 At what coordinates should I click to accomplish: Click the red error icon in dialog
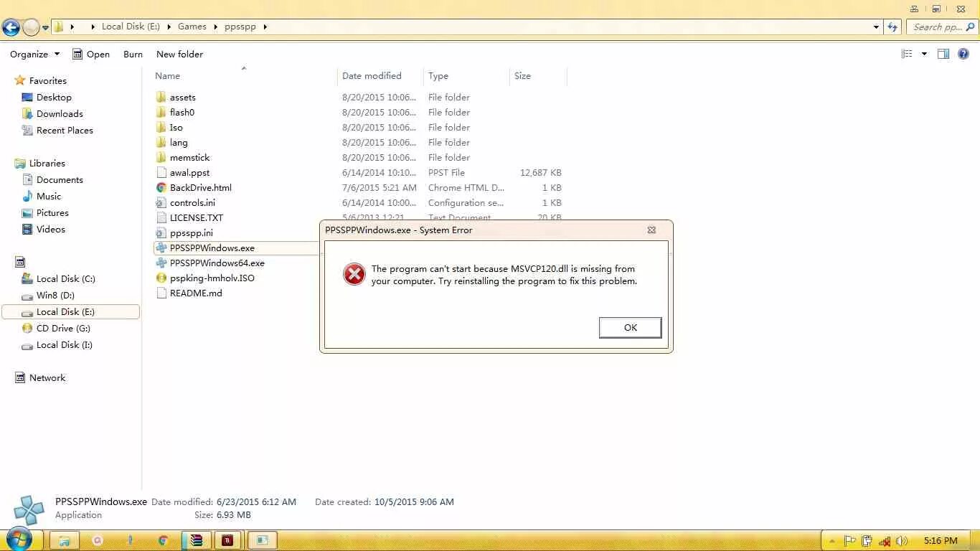pos(354,274)
